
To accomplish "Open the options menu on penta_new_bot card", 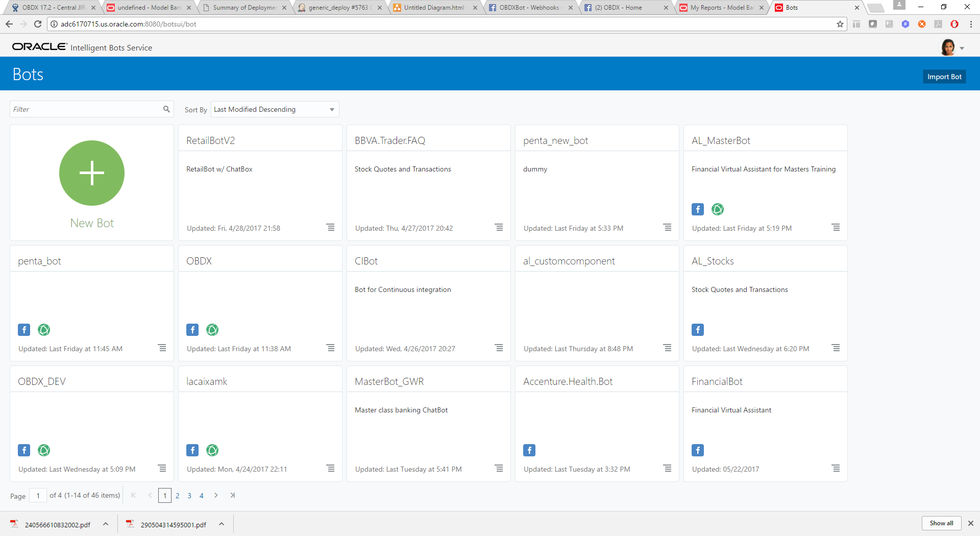I will (668, 227).
